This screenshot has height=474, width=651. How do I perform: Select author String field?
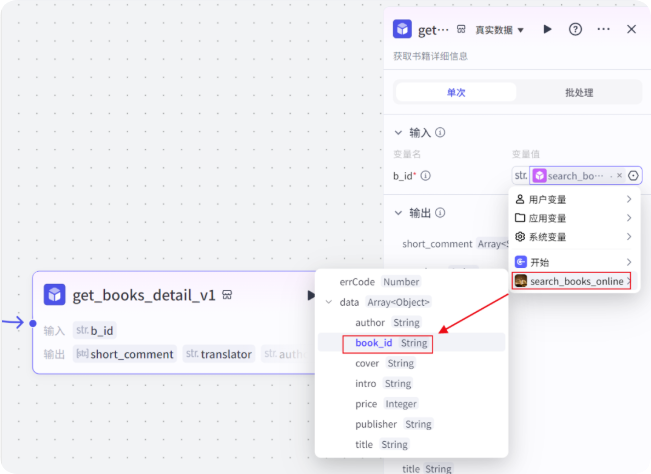(411, 323)
